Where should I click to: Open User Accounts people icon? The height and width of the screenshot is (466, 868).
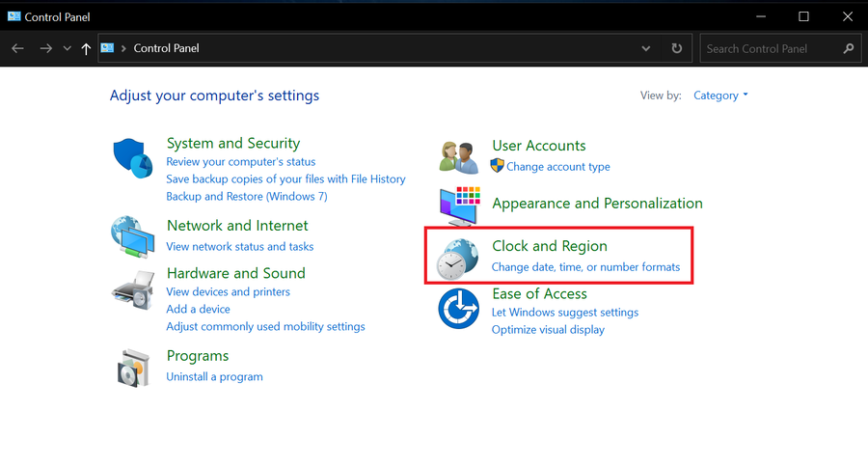point(459,157)
